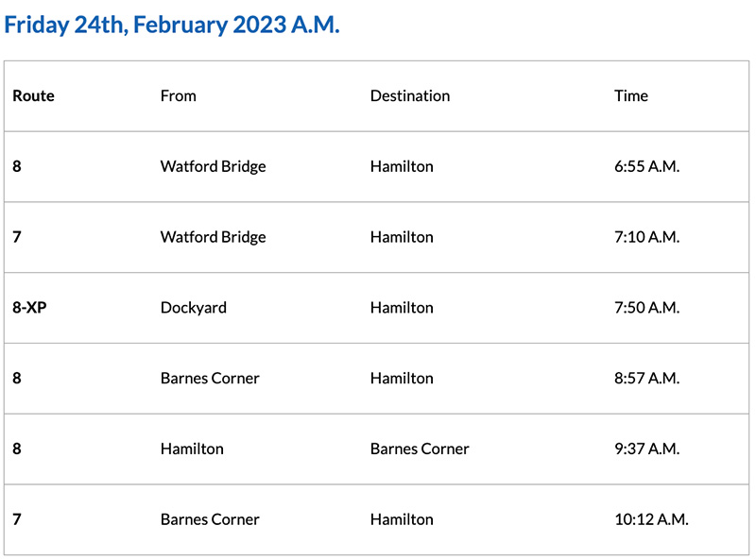This screenshot has height=559, width=756.
Task: Click the 8-XP route cell
Action: pos(29,308)
